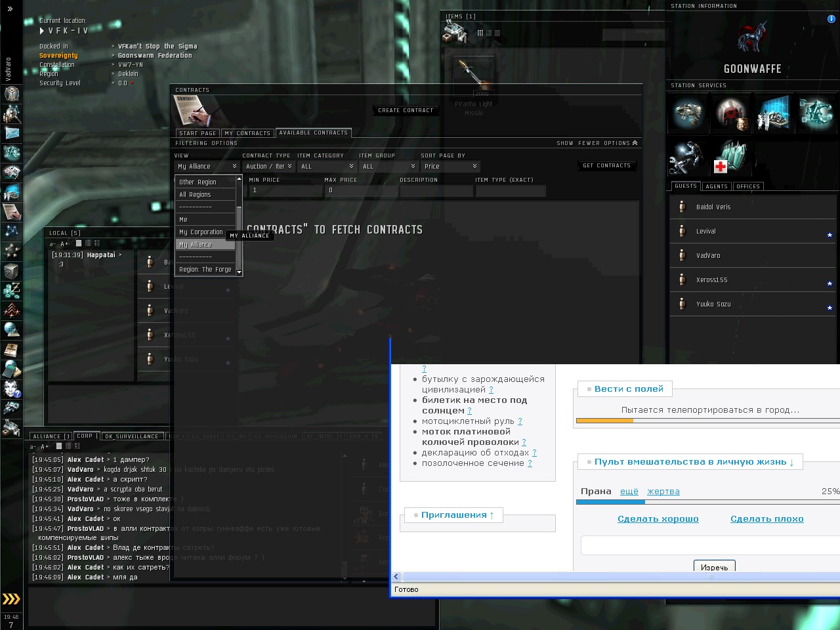Click the Contracts window document icon
840x630 pixels.
coord(191,110)
